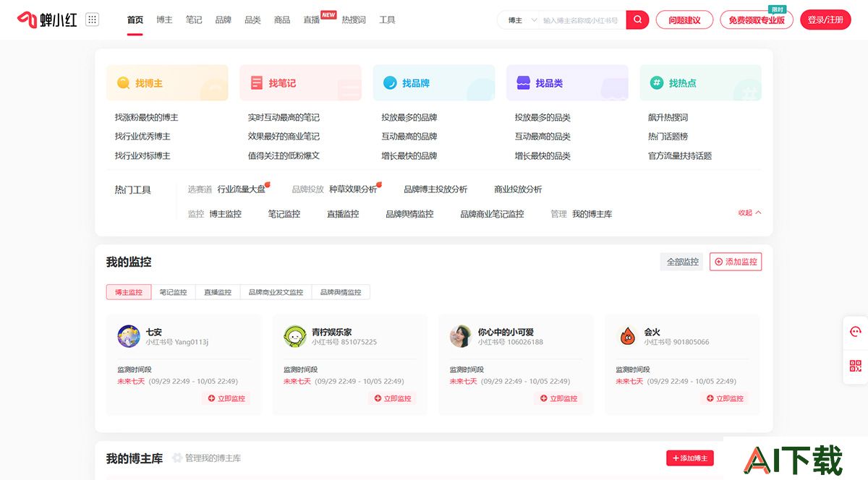Viewport: 868px width, 480px height.
Task: Click 立即监控 for 青柠娱乐家
Action: tap(393, 398)
